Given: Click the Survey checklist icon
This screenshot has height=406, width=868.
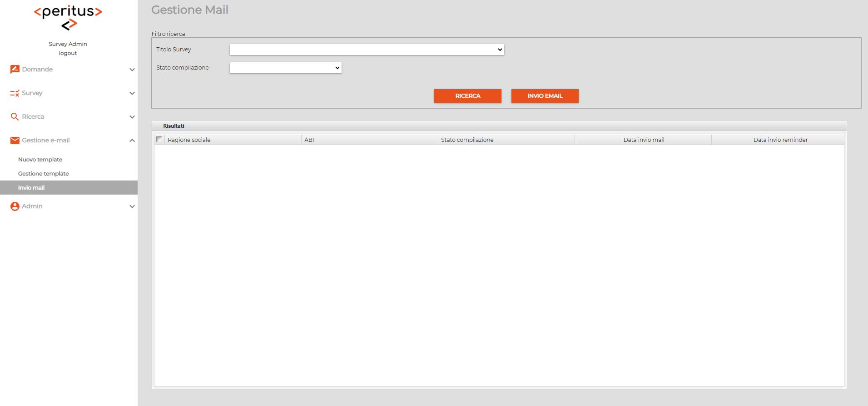Looking at the screenshot, I should (x=15, y=93).
